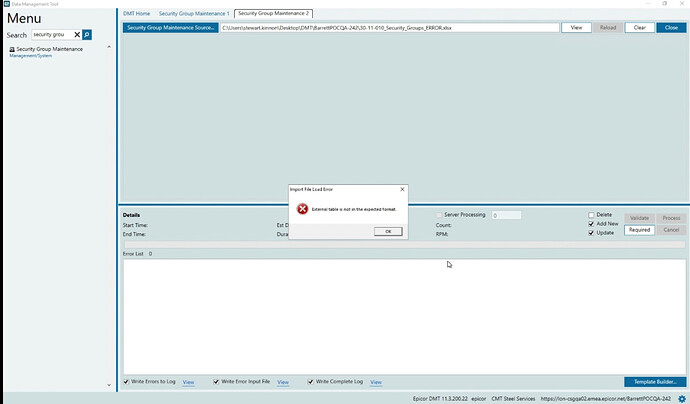Uncheck the Update checkbox
This screenshot has height=404, width=690.
coord(591,233)
